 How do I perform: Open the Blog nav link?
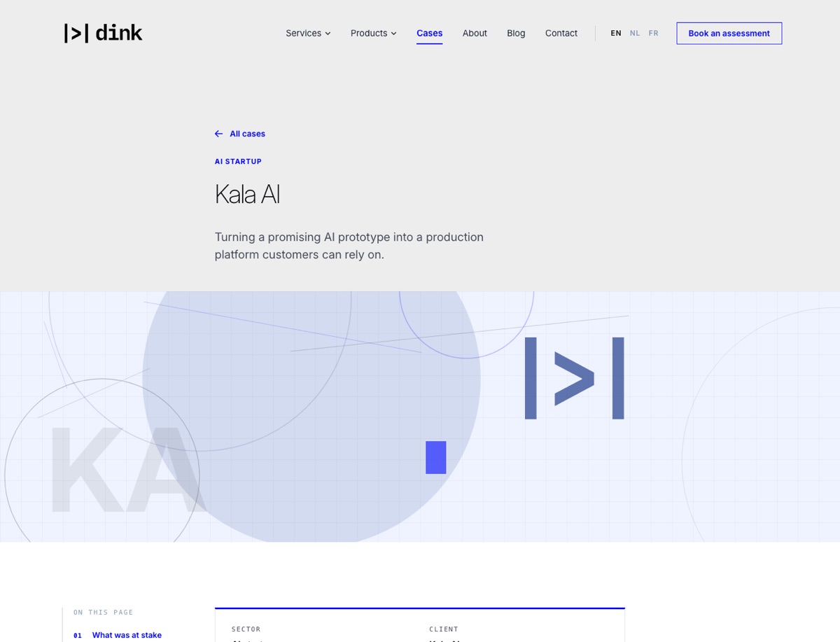(516, 33)
